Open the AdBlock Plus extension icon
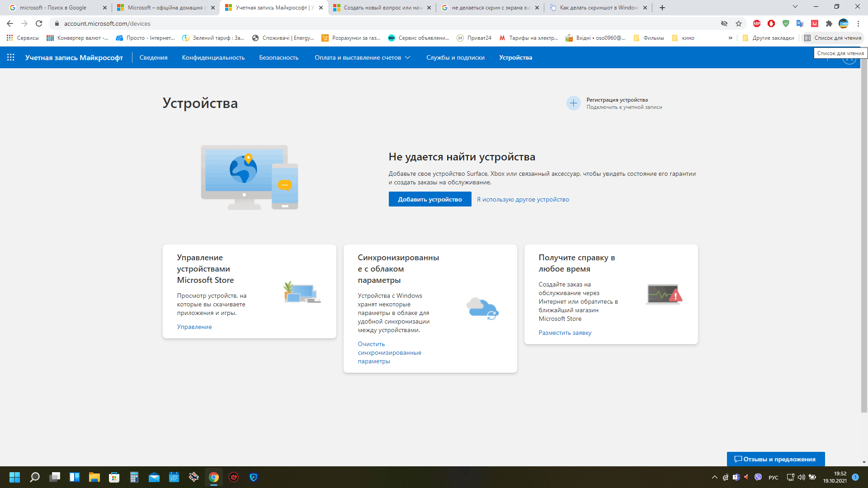Screen dimensions: 868x488 (x=757, y=23)
